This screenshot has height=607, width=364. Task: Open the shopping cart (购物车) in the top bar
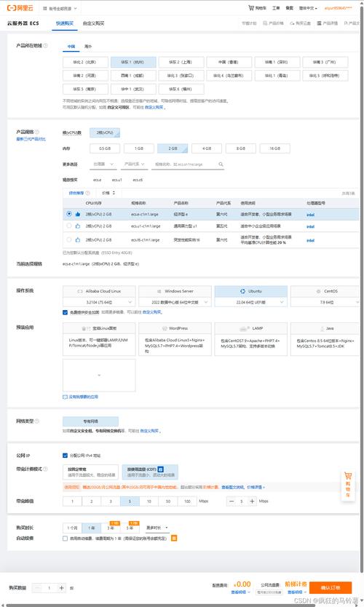[x=258, y=8]
